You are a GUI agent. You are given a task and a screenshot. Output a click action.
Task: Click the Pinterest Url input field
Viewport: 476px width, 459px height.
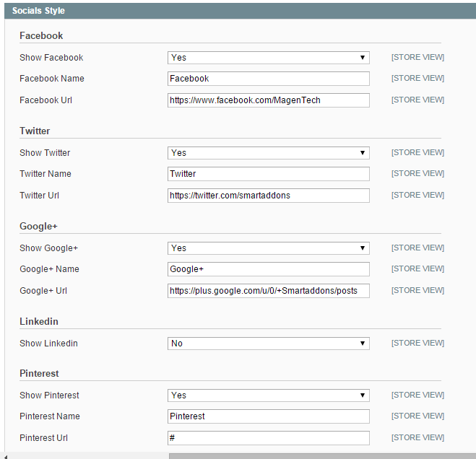(269, 438)
